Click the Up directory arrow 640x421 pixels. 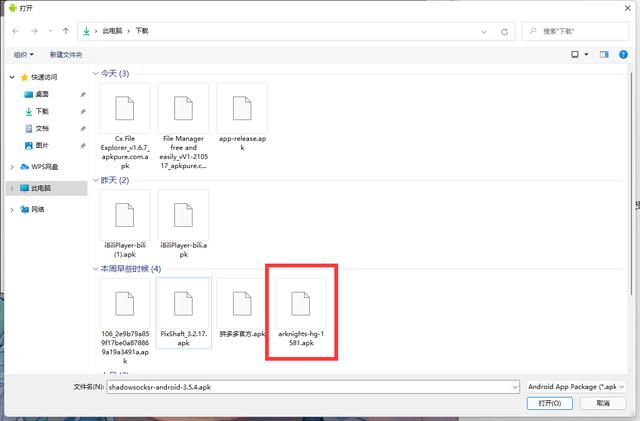coord(66,31)
